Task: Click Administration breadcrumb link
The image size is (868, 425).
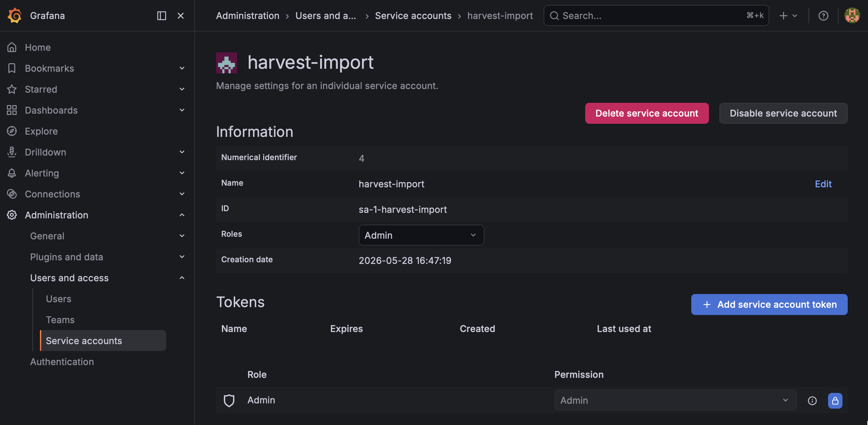Action: (247, 15)
